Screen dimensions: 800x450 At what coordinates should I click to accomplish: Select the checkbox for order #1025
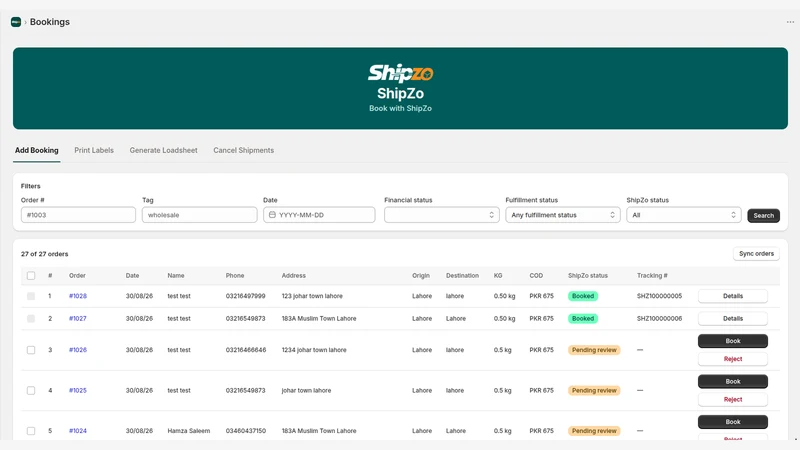click(x=31, y=390)
